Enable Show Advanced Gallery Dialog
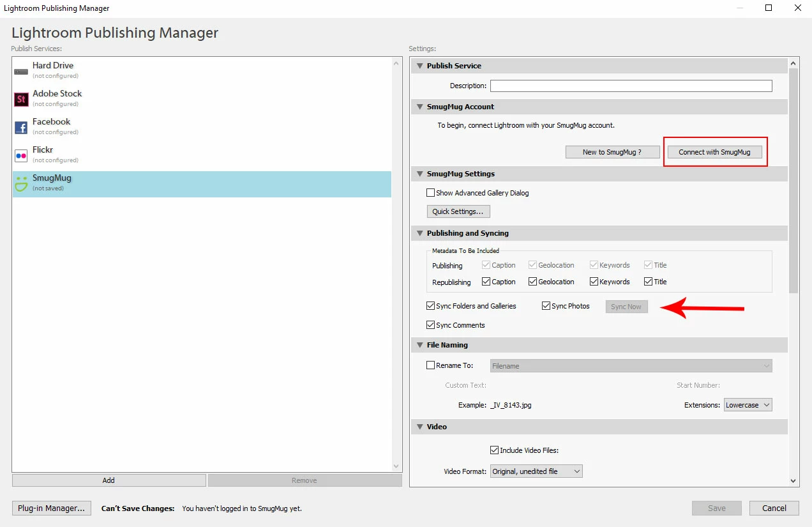 click(x=430, y=193)
